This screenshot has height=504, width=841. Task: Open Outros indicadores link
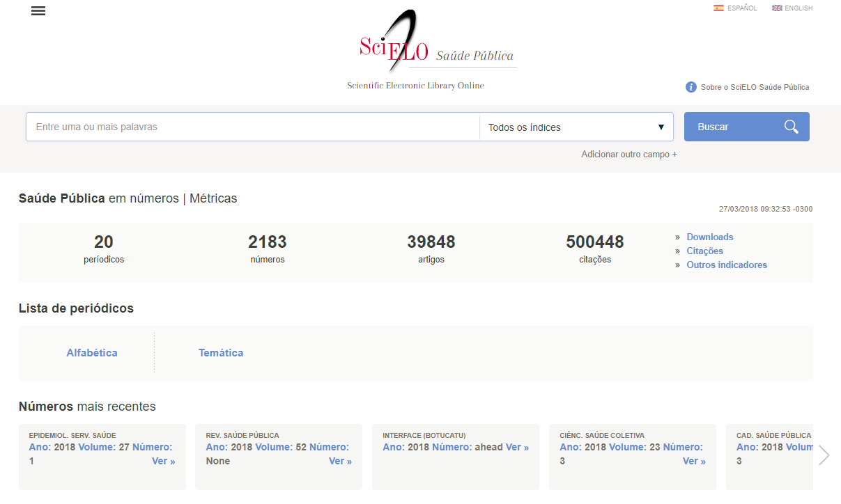coord(727,265)
